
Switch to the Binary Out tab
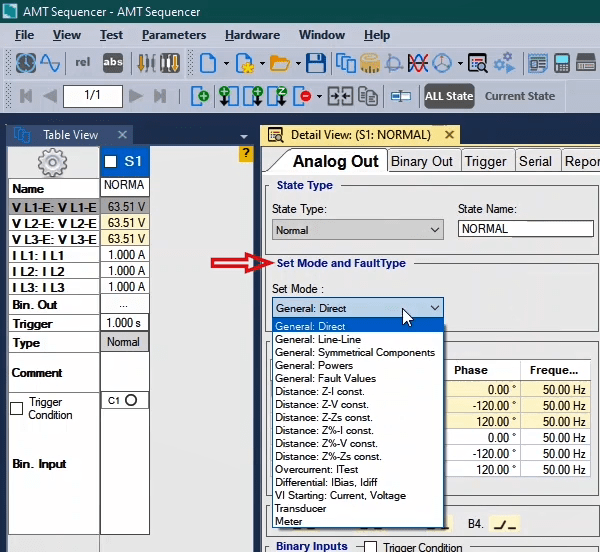tap(421, 161)
